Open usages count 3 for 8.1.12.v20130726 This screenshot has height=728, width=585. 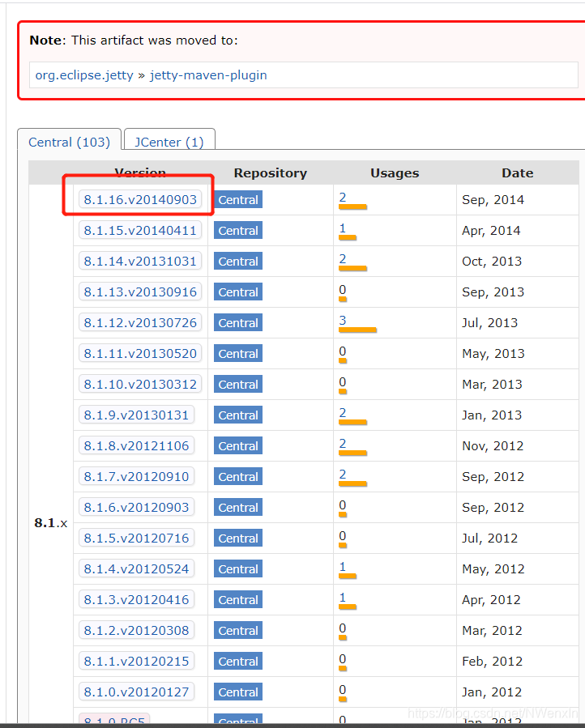coord(343,321)
